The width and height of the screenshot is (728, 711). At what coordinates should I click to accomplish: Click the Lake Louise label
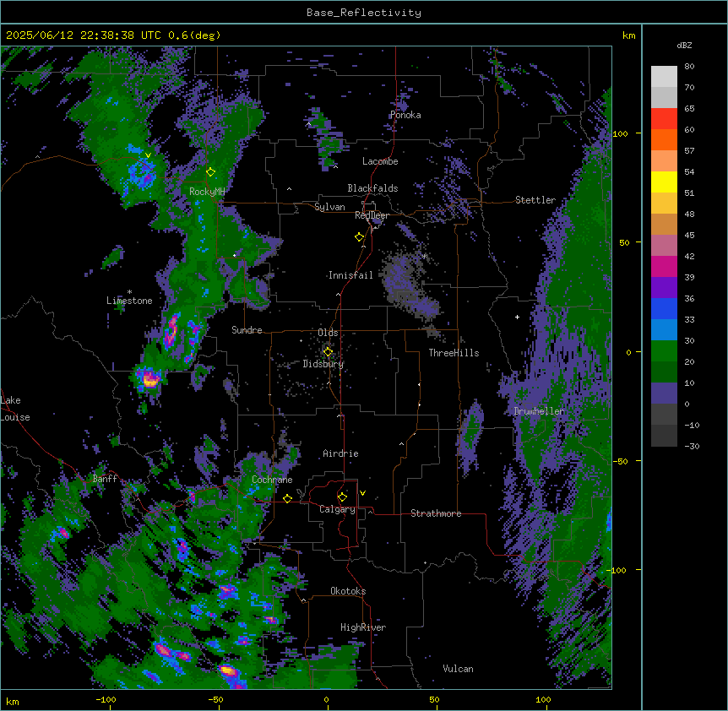(x=15, y=409)
